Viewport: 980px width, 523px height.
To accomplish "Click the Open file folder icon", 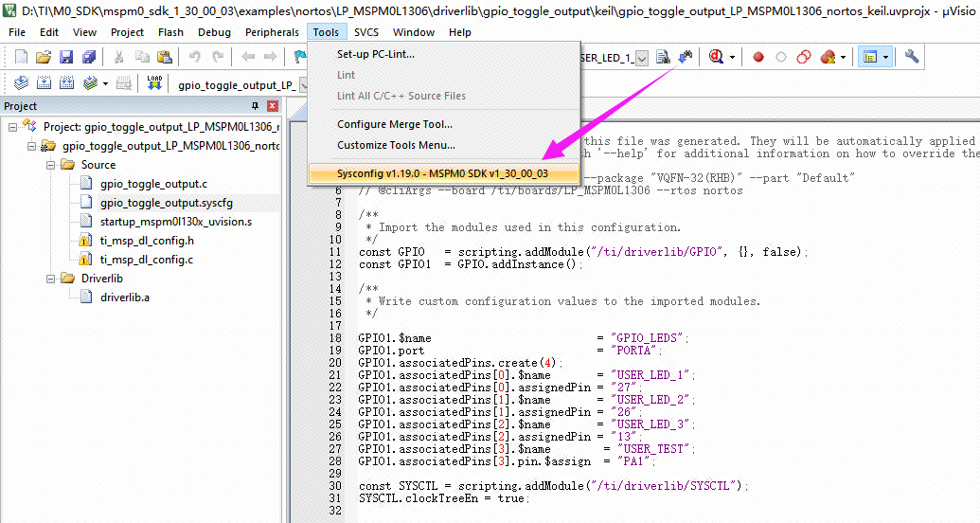I will tap(44, 58).
